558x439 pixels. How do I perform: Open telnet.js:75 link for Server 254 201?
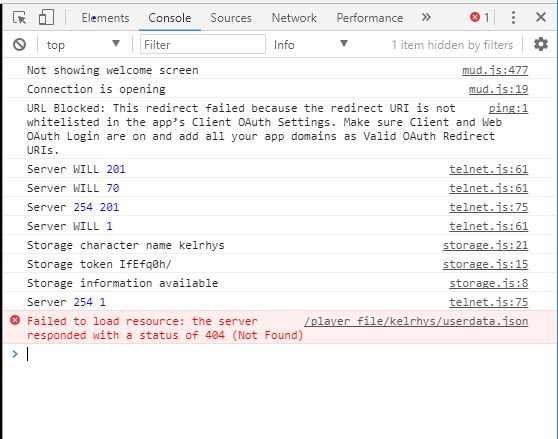coord(489,207)
